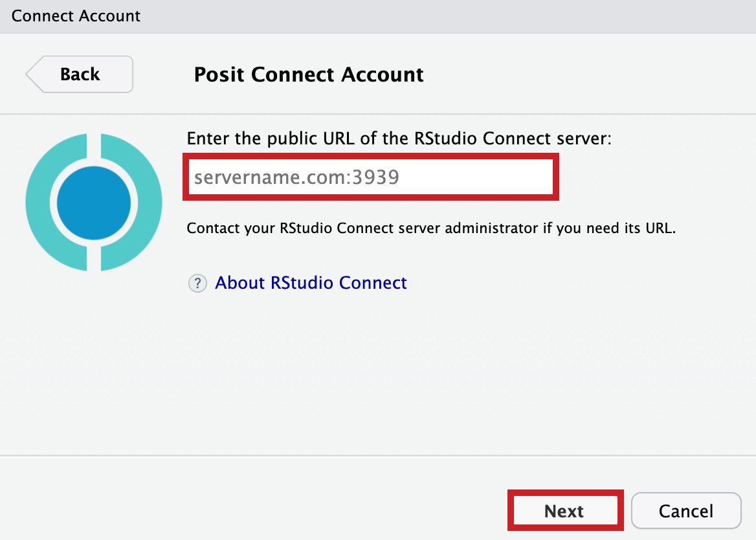Click the 'Connect Account' window title
This screenshot has width=756, height=540.
point(76,16)
